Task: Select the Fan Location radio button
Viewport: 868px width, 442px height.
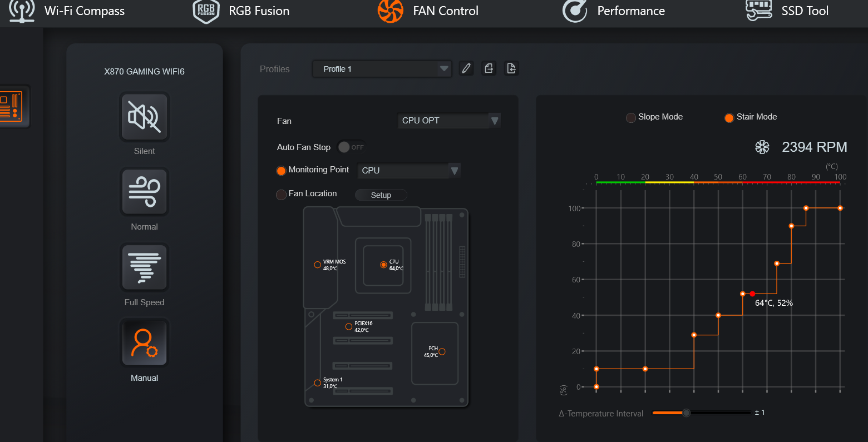Action: 282,195
